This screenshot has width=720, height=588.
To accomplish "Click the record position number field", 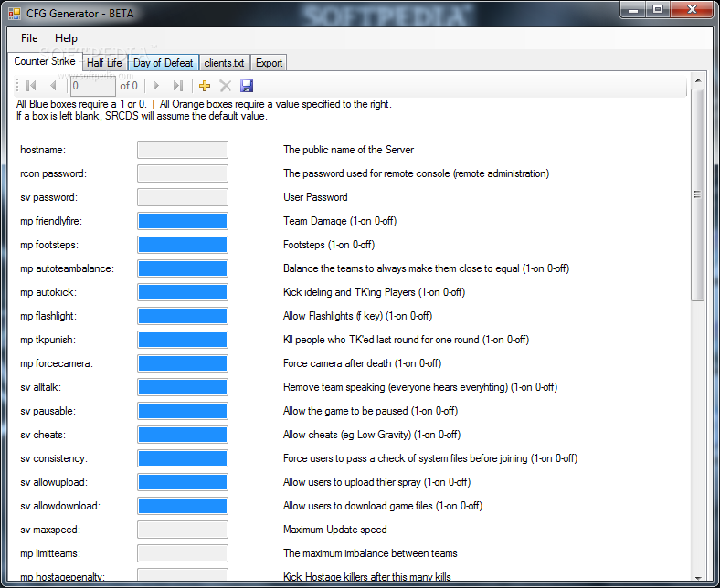I will (x=93, y=86).
